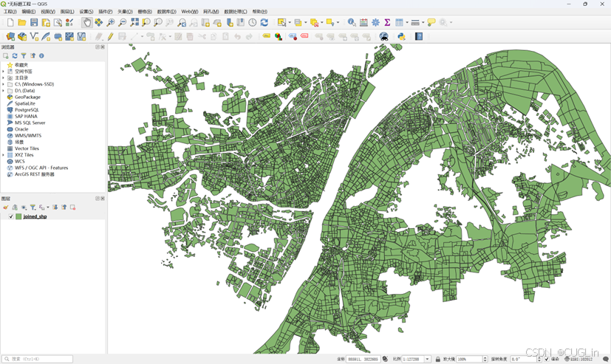Click the Refresh map canvas icon
The image size is (611, 364).
[x=264, y=23]
